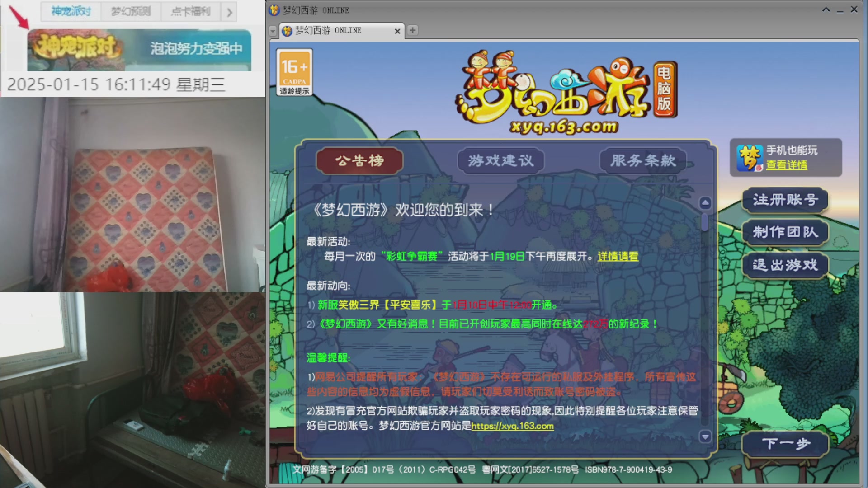Click the 梦幻西游 logo banner
Screen dimensions: 868x488
(x=566, y=92)
